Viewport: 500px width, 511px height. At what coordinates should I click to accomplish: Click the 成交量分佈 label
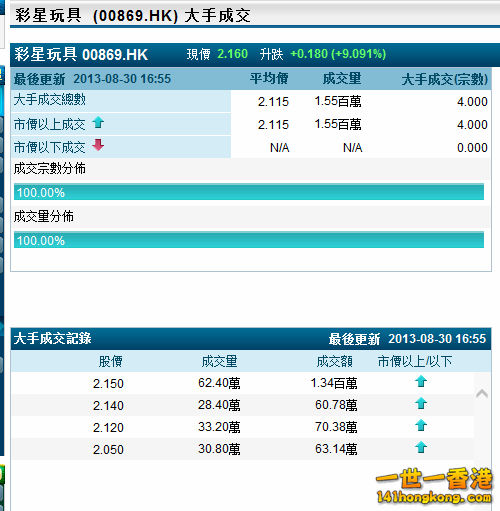coord(44,216)
